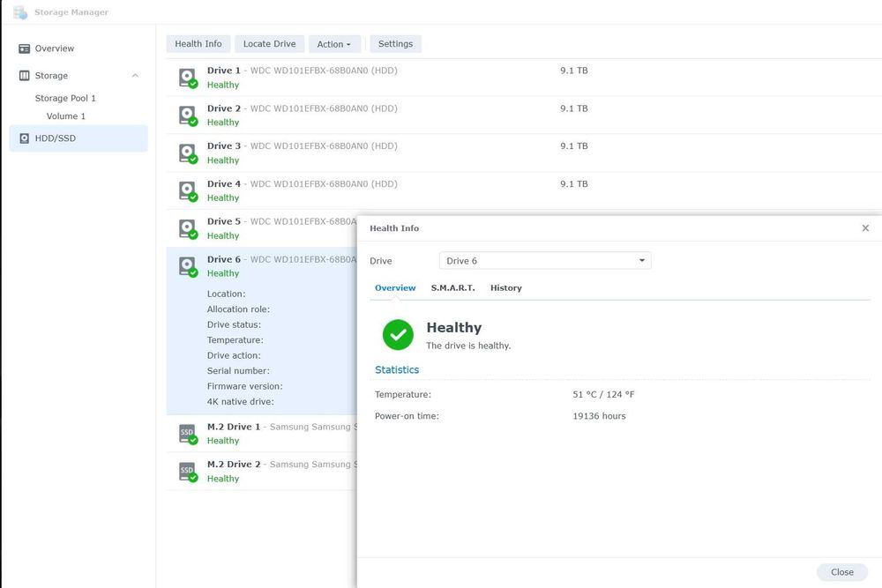Open the Drive 6 selection dropdown
The image size is (882, 588).
[x=545, y=261]
